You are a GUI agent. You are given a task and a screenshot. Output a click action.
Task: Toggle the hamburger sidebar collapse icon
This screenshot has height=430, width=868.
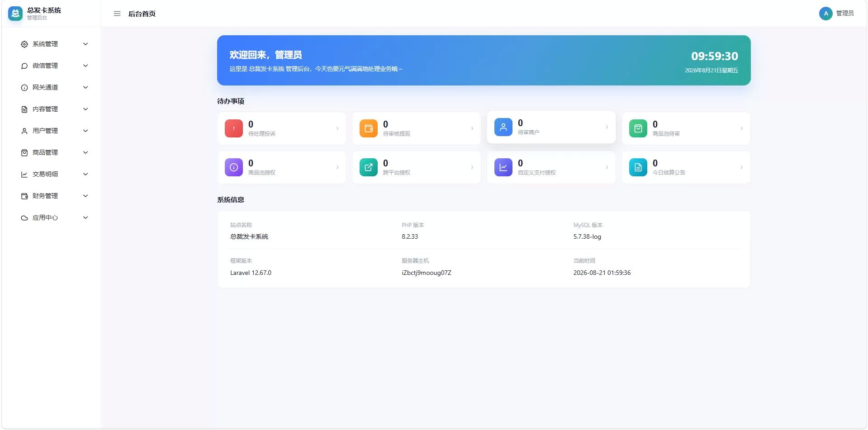(x=117, y=14)
